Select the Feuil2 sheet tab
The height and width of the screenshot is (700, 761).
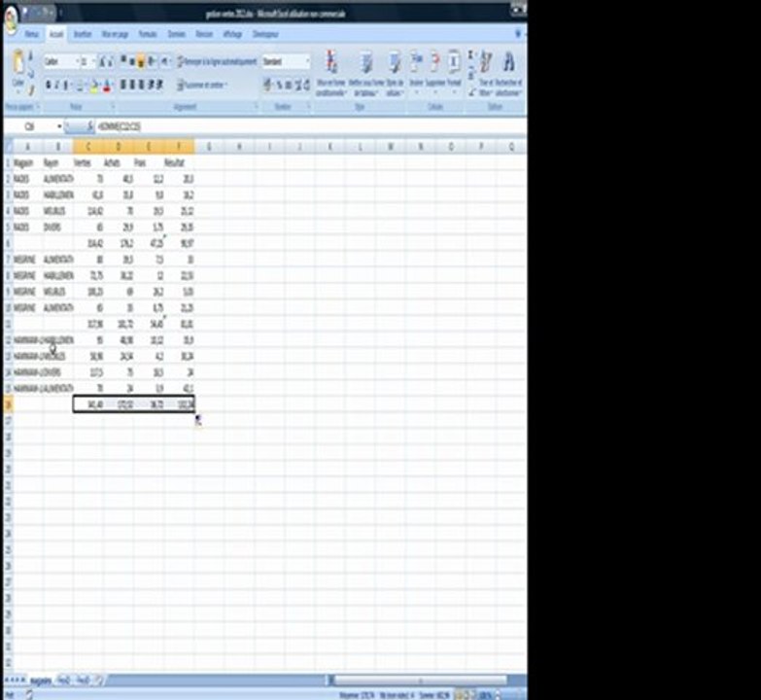click(64, 681)
